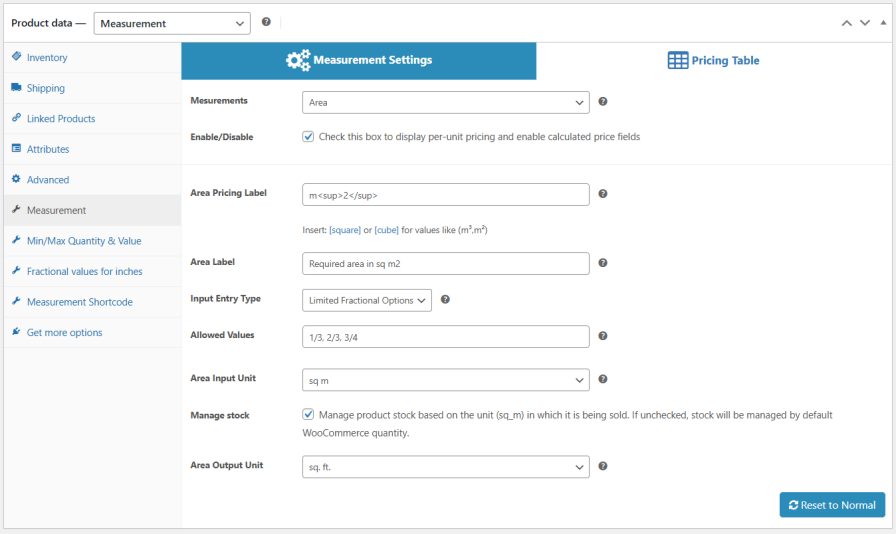Viewport: 896px width, 534px height.
Task: Click the wrench icon beside Min/Max Quantity
Action: [17, 240]
